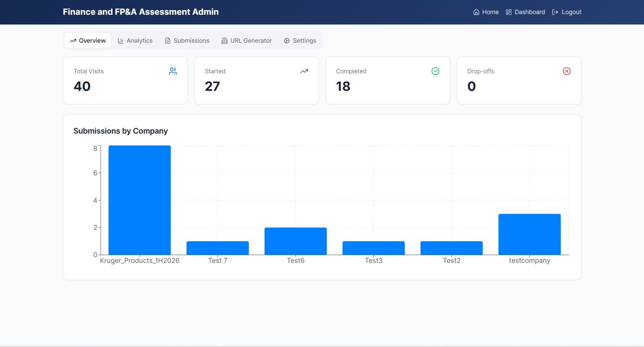Select the Test 7 bar
This screenshot has height=347, width=644.
(x=218, y=248)
